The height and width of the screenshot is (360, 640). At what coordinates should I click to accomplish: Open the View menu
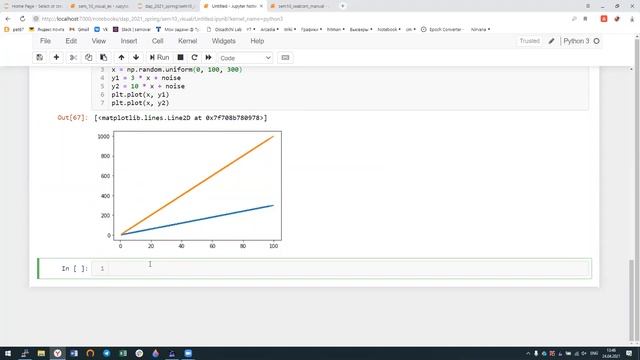tap(98, 41)
